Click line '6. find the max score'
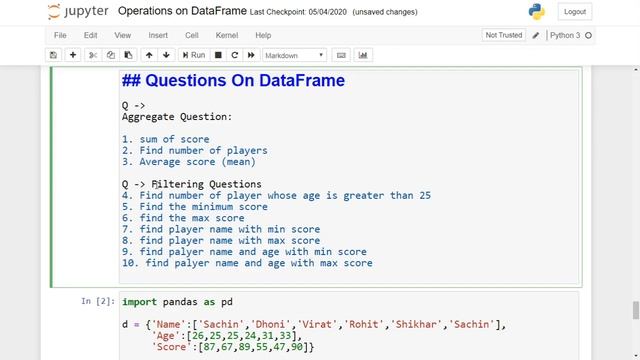Screen dimensions: 640x360 point(183,218)
